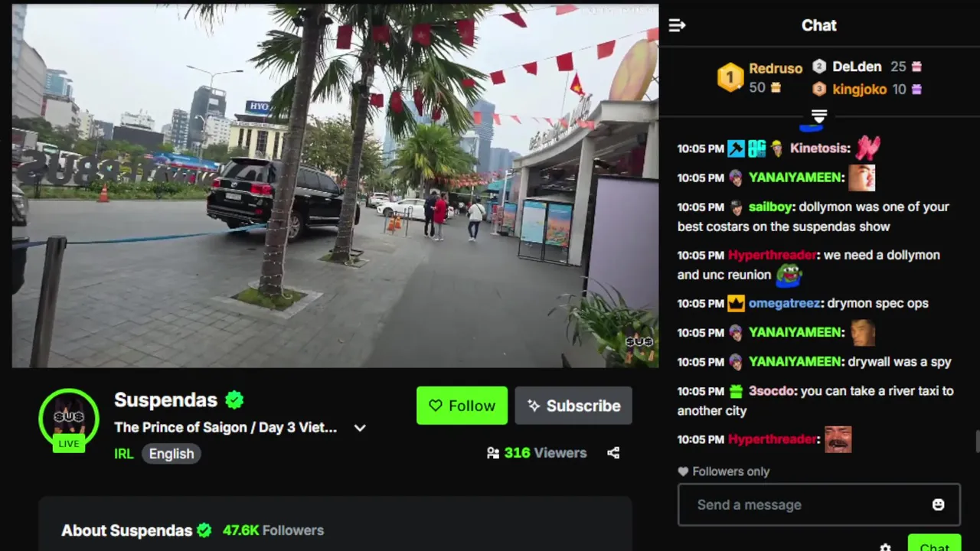
Task: Click the live video player
Action: click(335, 186)
